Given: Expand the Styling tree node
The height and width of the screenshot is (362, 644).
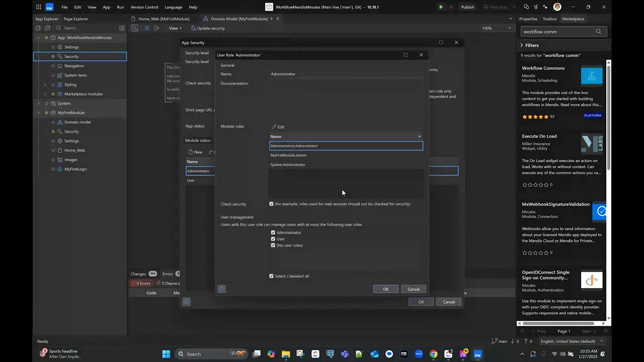Looking at the screenshot, I should 45,84.
